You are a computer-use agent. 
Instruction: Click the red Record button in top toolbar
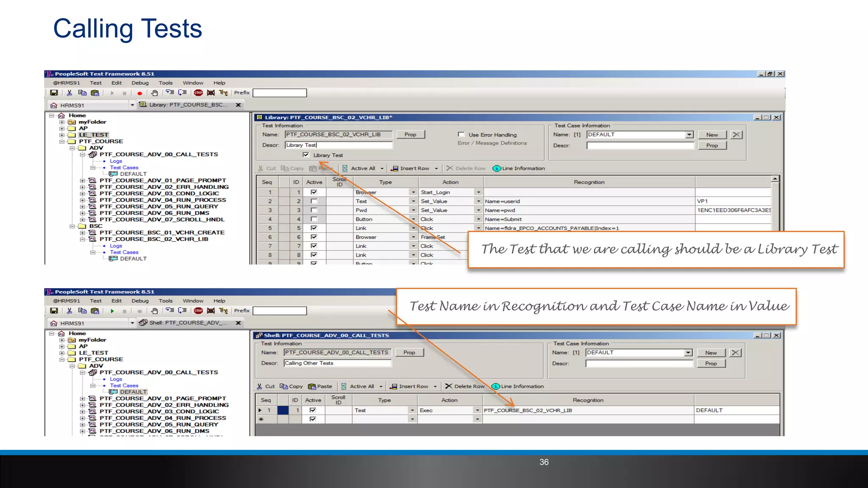(139, 93)
